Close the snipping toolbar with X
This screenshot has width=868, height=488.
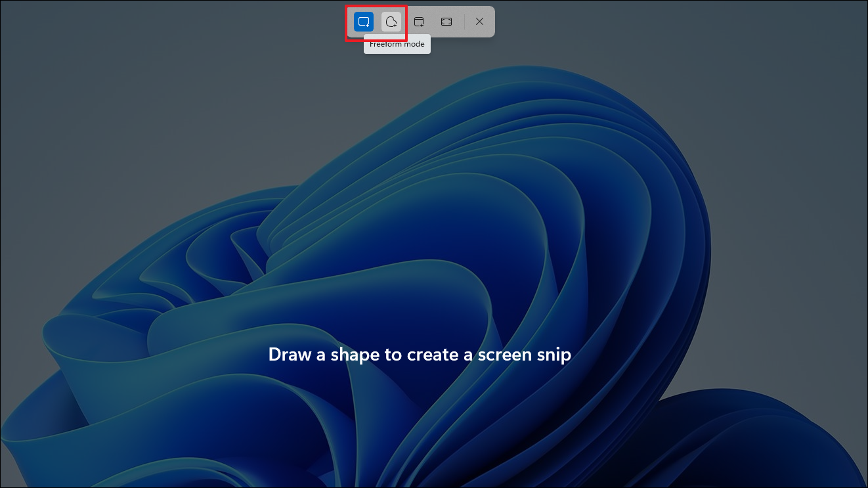[480, 22]
